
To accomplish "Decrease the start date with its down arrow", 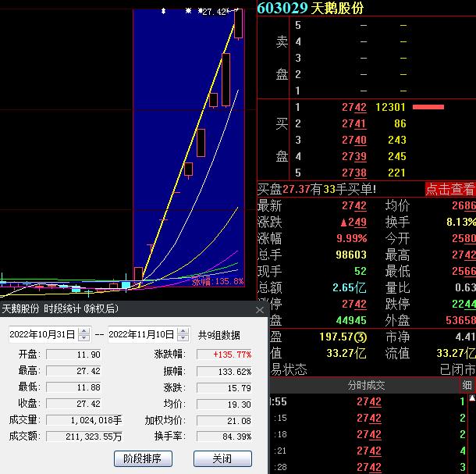I will (83, 338).
